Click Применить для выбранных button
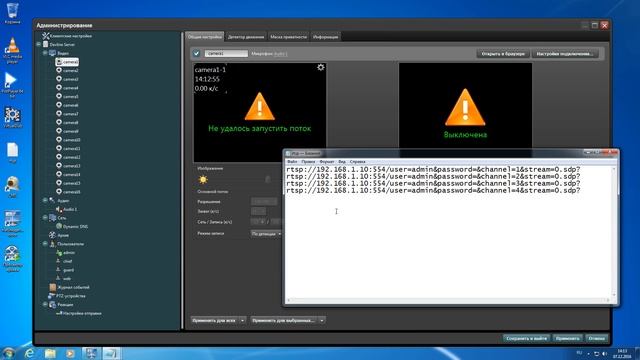Image resolution: width=640 pixels, height=360 pixels. click(x=284, y=320)
